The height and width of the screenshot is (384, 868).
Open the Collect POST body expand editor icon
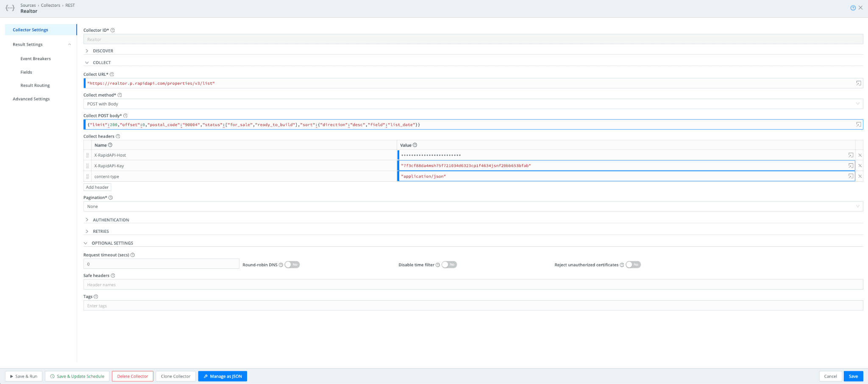(858, 124)
